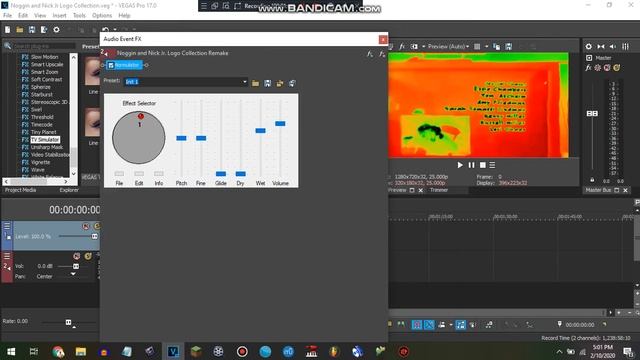Click the Pitch slider handle
Screen dimensions: 640x360
tap(181, 138)
